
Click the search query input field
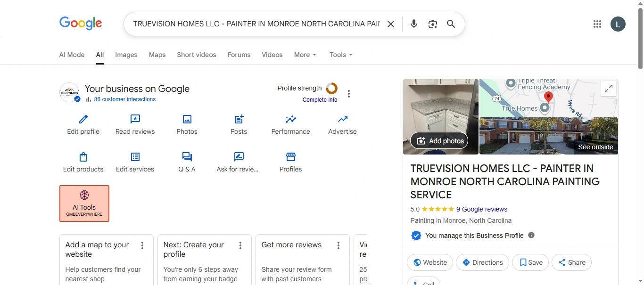tap(256, 24)
